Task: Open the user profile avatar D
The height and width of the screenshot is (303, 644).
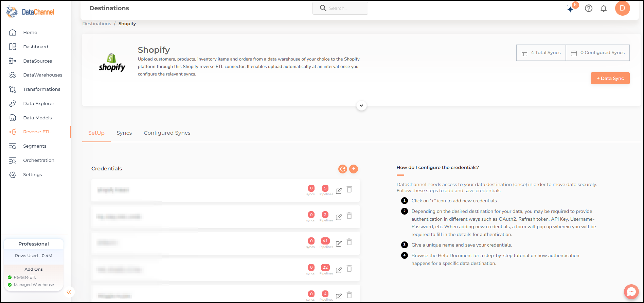Action: (x=622, y=8)
